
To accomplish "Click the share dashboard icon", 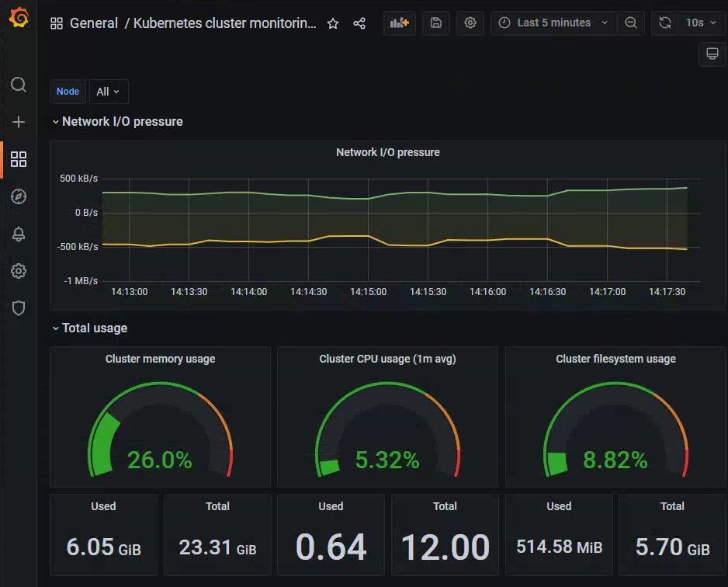I will (359, 23).
